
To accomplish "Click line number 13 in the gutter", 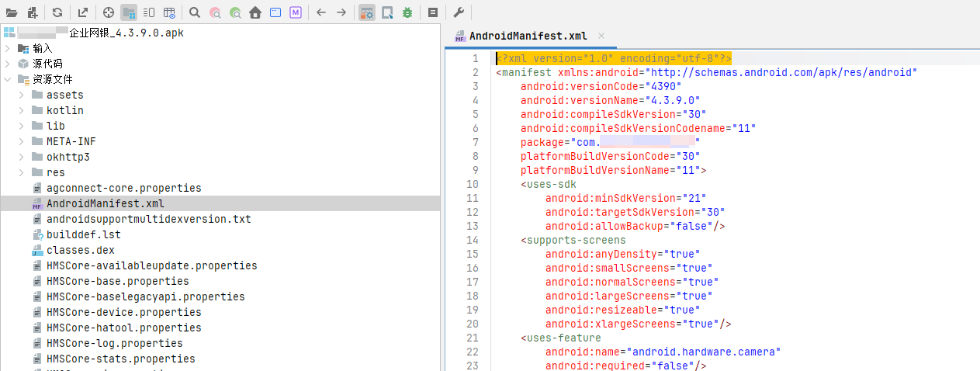I will [x=473, y=226].
